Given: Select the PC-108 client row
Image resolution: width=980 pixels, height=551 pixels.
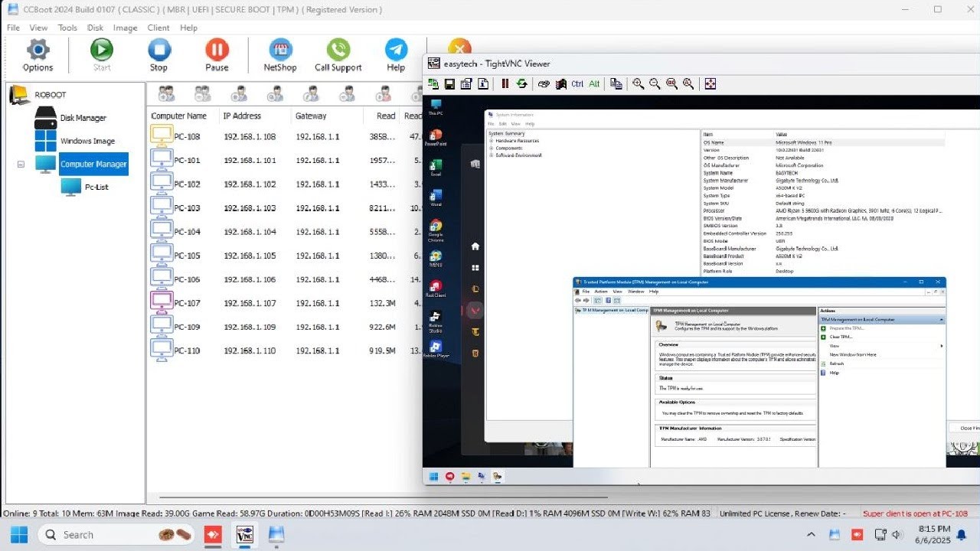Looking at the screenshot, I should [285, 137].
